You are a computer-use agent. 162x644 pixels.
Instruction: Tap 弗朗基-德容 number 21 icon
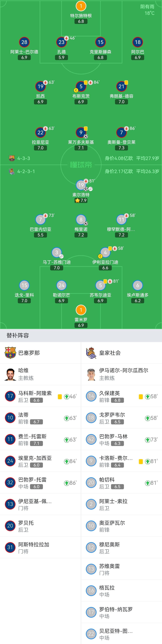coord(121,86)
